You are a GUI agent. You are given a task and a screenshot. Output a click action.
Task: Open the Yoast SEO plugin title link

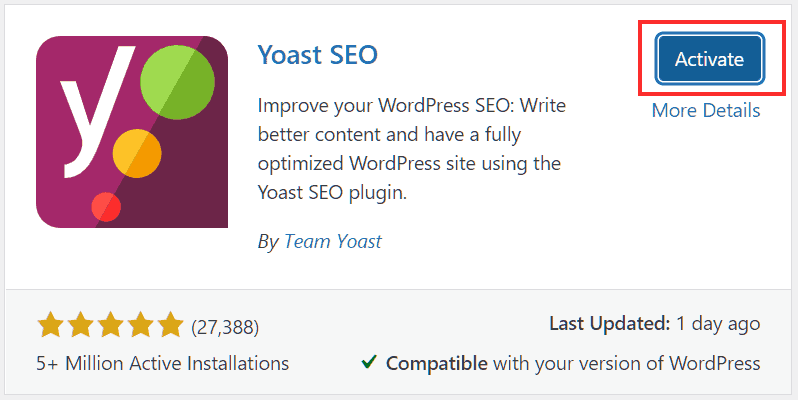coord(318,54)
